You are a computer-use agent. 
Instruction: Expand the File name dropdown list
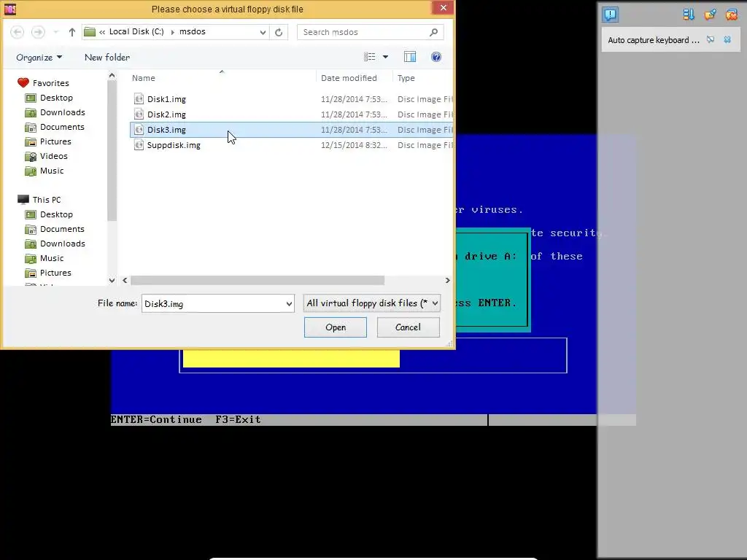[289, 304]
